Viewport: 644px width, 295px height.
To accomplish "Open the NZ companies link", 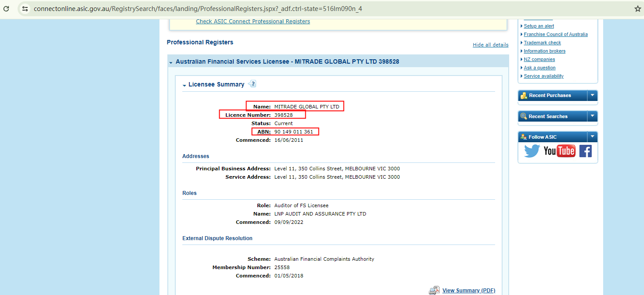I will coord(539,59).
